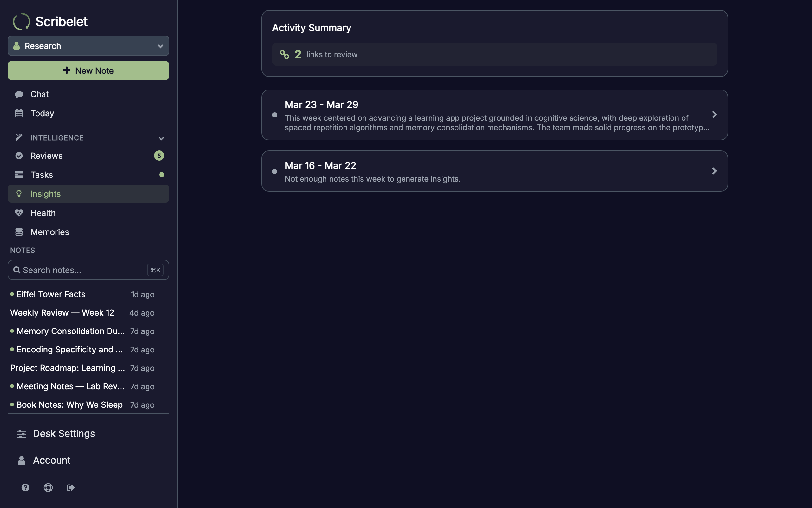Screen dimensions: 812x508
Task: Click the Intelligence magic wand icon
Action: 19,137
